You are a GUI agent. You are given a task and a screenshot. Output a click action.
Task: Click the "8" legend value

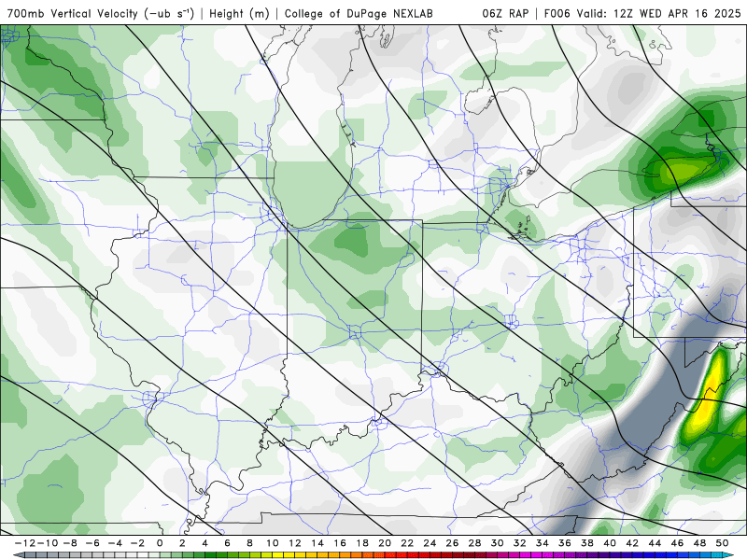coord(249,543)
